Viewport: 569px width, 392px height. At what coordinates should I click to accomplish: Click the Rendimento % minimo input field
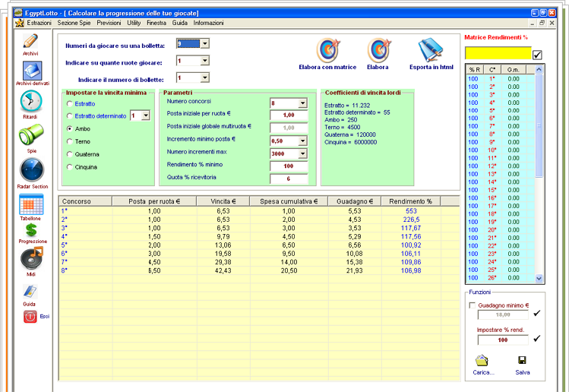pyautogui.click(x=289, y=166)
